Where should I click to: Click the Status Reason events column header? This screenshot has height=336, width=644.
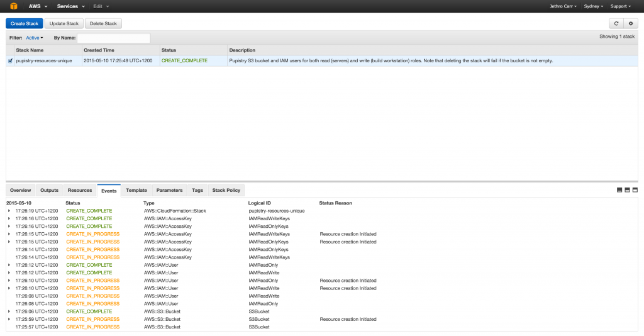click(x=336, y=203)
